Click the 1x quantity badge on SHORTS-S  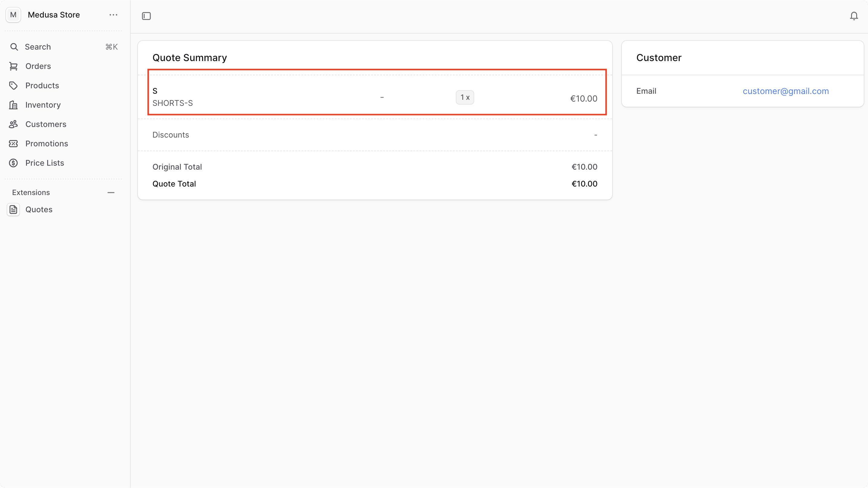click(x=465, y=97)
